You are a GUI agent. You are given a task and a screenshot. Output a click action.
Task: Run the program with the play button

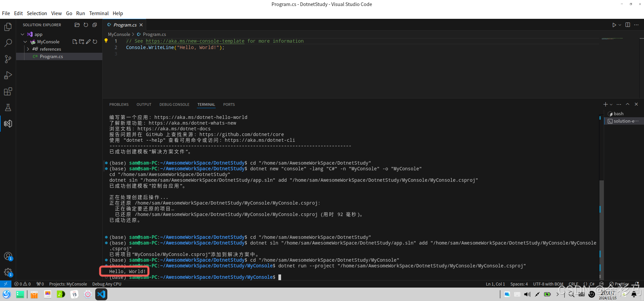pos(614,25)
